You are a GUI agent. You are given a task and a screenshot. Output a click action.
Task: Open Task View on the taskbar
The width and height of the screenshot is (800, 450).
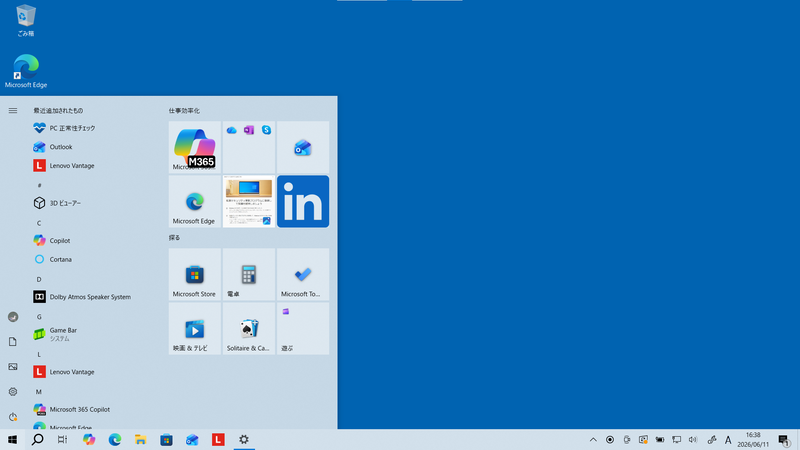coord(63,439)
